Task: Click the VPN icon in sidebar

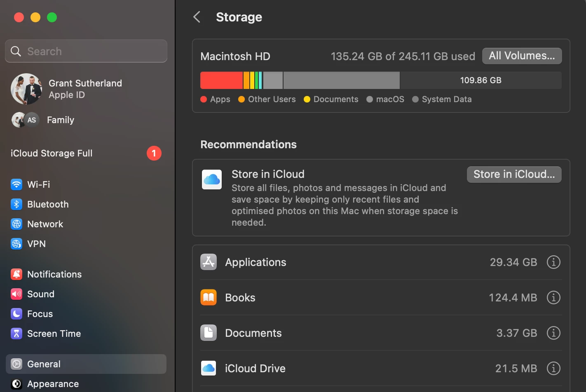Action: (16, 244)
